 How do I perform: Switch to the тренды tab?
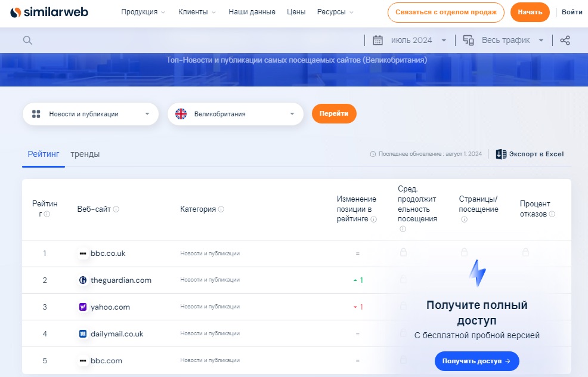[x=85, y=154]
